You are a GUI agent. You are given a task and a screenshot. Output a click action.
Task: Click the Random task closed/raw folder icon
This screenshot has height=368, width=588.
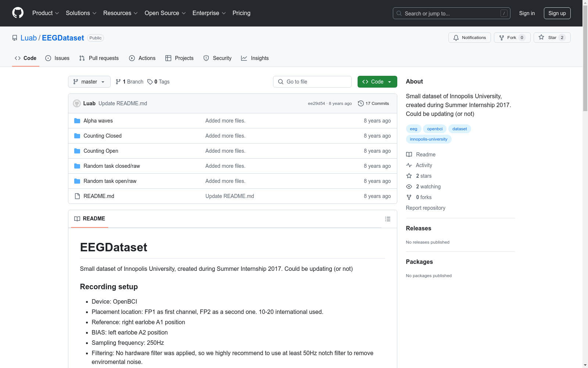[77, 166]
